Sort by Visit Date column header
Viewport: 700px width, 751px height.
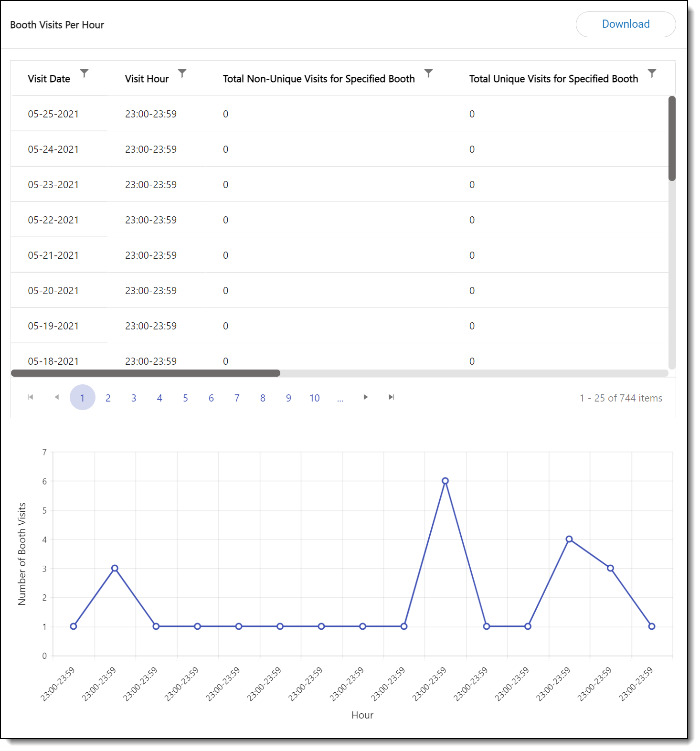point(49,79)
